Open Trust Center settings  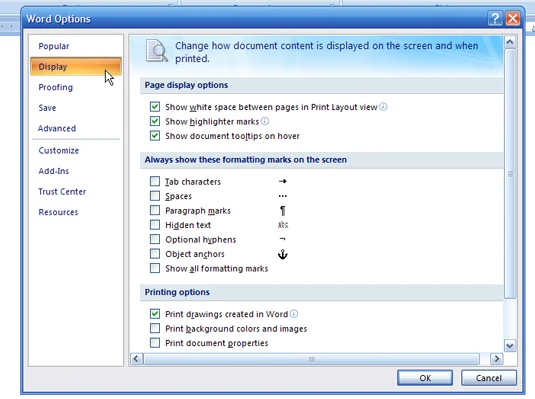[x=76, y=191]
